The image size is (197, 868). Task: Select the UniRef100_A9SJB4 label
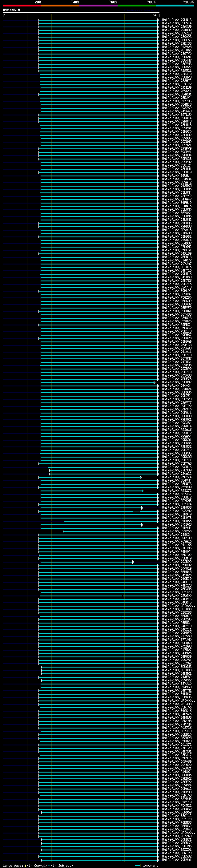tap(177, 423)
